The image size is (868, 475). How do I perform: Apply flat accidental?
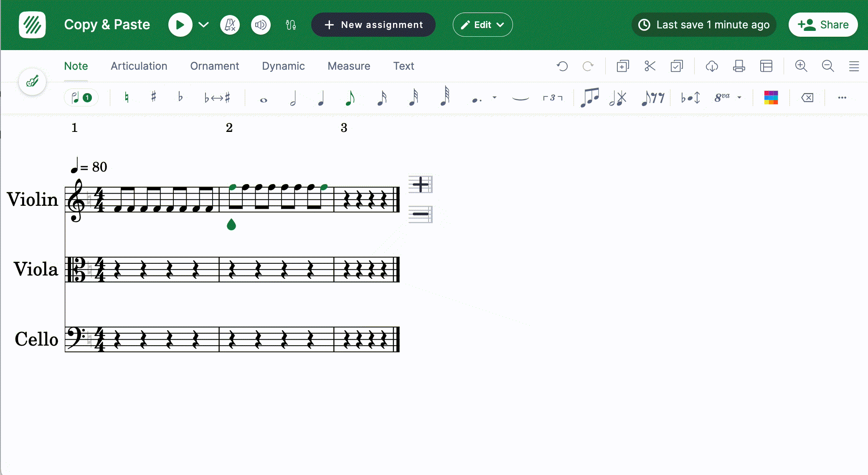click(180, 97)
